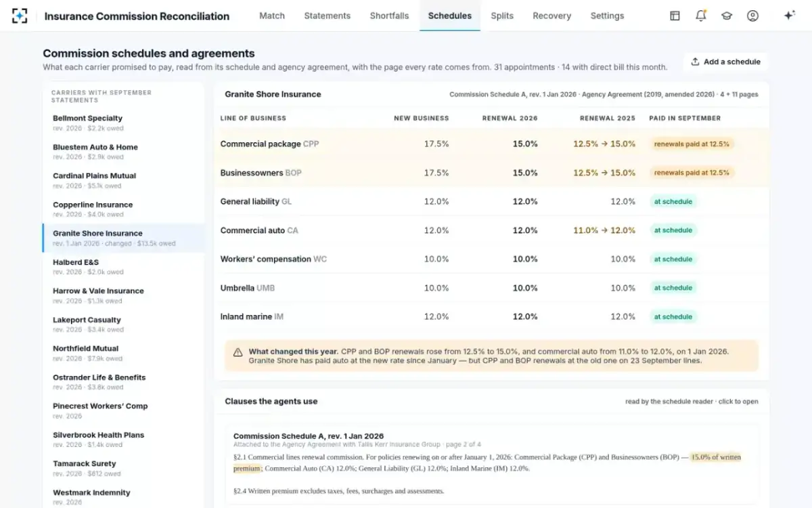Open the Splits tab
The image size is (812, 508).
[x=502, y=16]
